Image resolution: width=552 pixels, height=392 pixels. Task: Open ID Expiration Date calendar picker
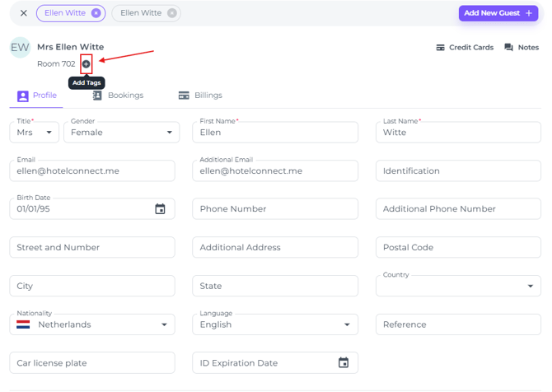coord(344,363)
